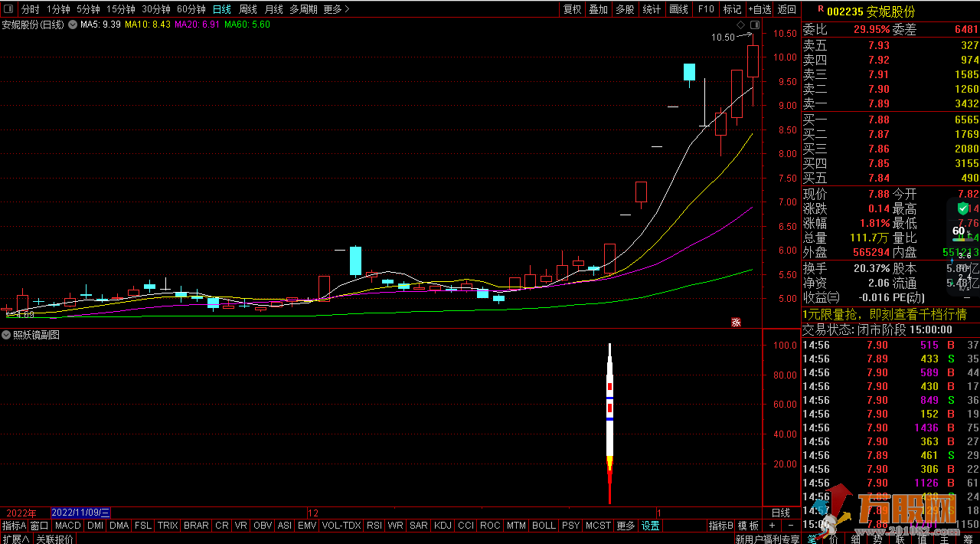This screenshot has width=980, height=544.
Task: Click the 日线 label under price axis
Action: click(780, 513)
